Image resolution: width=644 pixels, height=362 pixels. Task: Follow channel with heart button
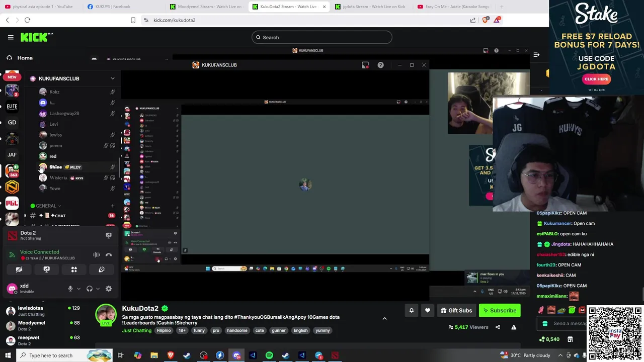pyautogui.click(x=427, y=311)
